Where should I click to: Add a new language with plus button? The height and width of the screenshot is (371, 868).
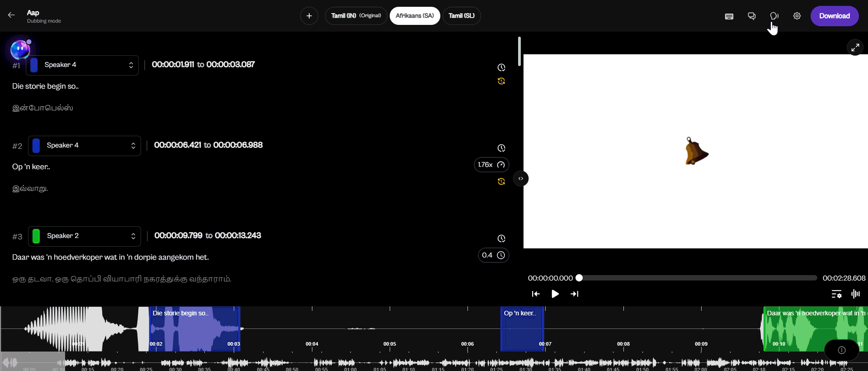click(x=309, y=16)
